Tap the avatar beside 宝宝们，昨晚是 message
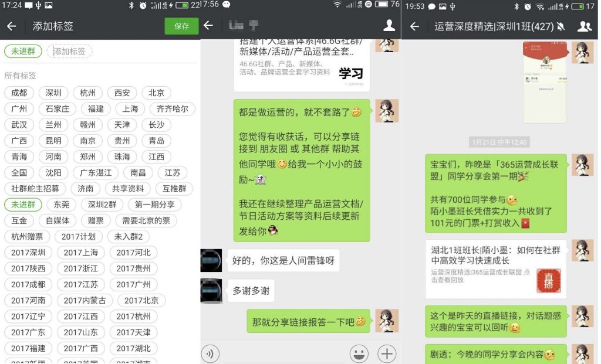This screenshot has height=364, width=601. coord(582,165)
